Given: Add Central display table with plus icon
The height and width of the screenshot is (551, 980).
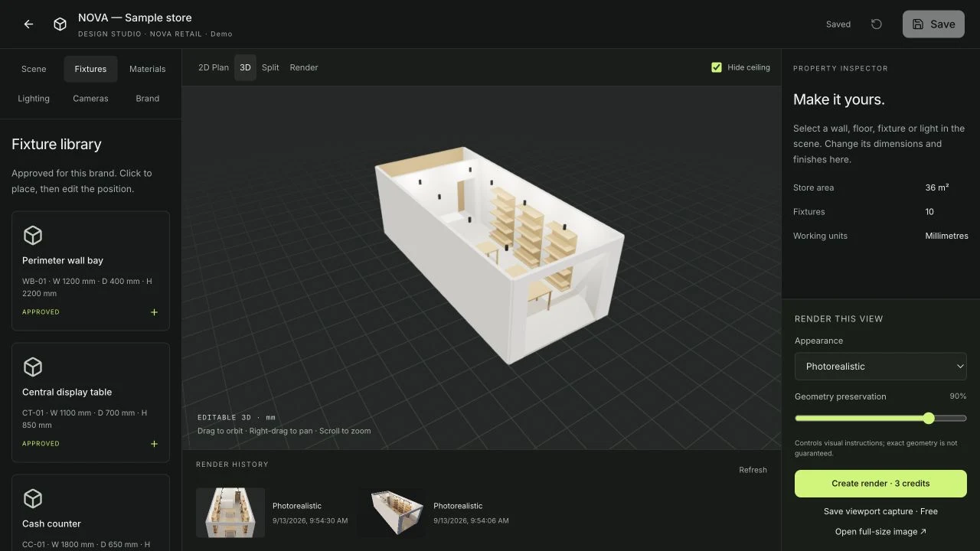Looking at the screenshot, I should (155, 444).
